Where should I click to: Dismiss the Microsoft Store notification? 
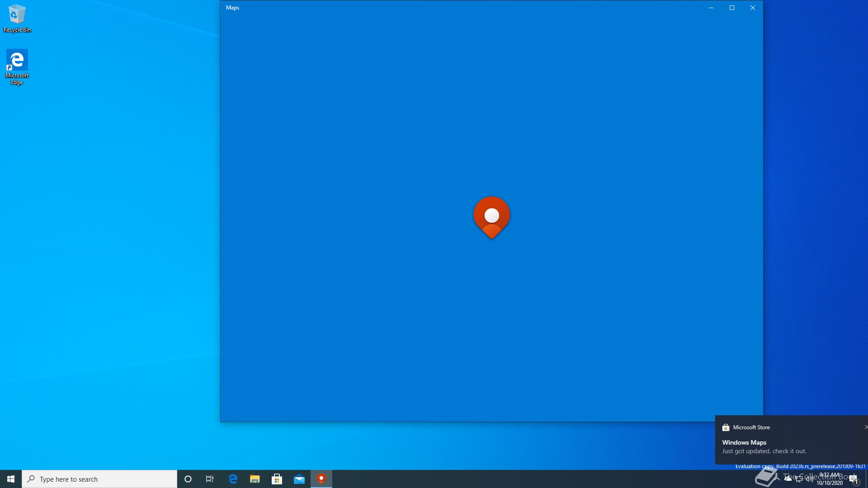(x=866, y=427)
